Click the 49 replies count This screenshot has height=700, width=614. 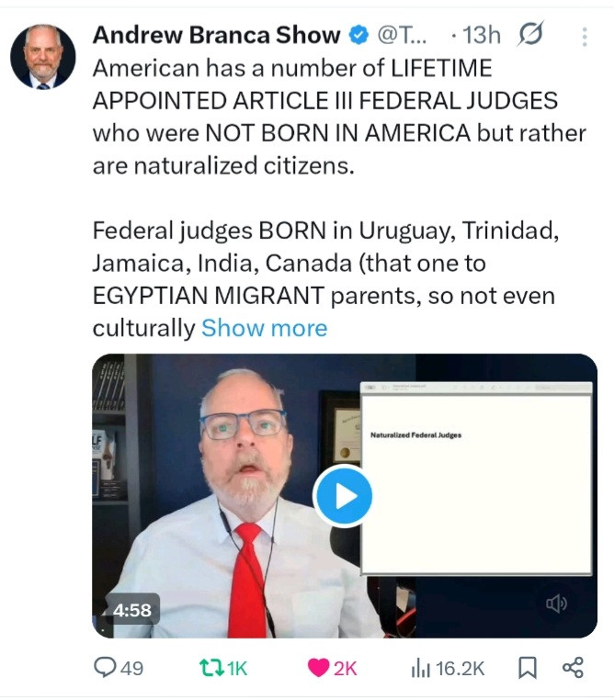click(x=131, y=669)
